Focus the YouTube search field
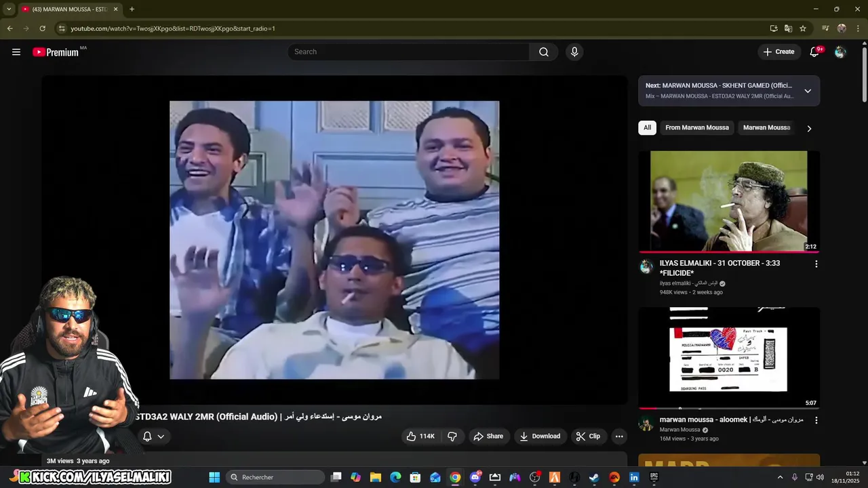Screen dimensions: 868x488 click(x=409, y=52)
